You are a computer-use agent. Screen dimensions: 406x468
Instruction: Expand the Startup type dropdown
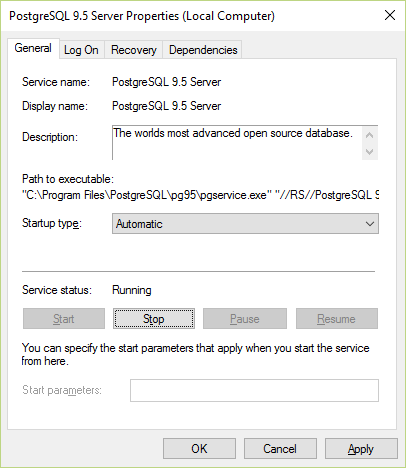(x=245, y=224)
